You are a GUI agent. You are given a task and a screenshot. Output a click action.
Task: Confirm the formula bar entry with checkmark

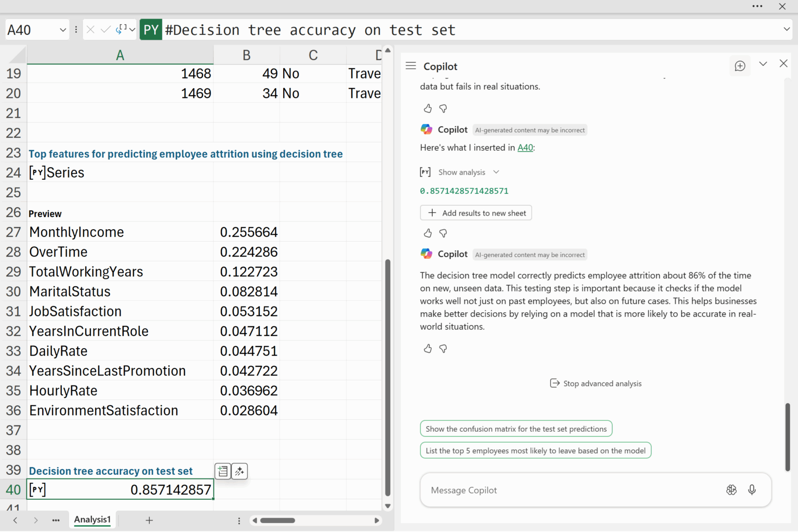105,30
